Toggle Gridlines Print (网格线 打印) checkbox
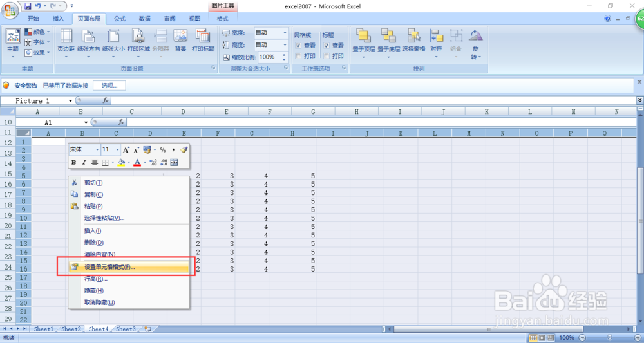 pos(299,56)
